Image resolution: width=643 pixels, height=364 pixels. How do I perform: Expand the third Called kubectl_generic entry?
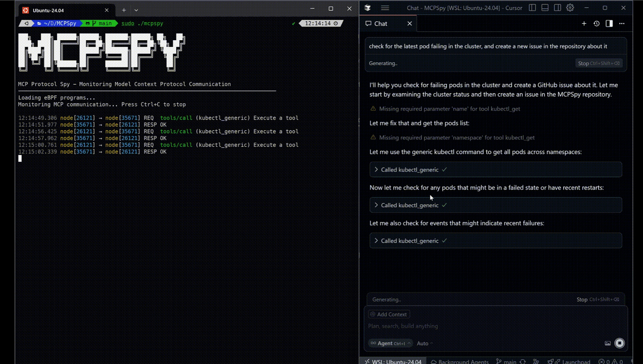pyautogui.click(x=495, y=241)
